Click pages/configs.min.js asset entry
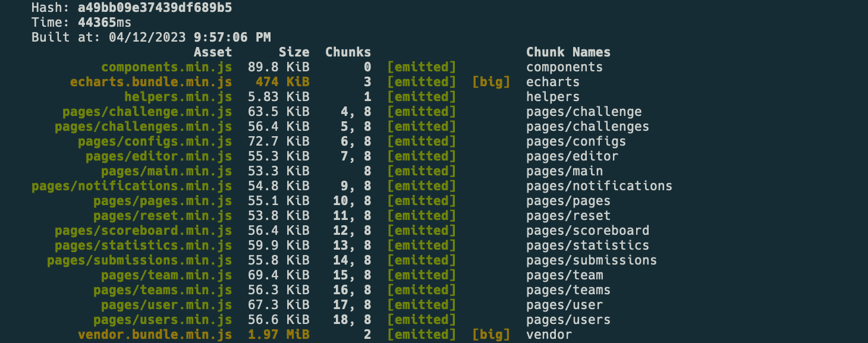The width and height of the screenshot is (868, 343). pos(155,141)
